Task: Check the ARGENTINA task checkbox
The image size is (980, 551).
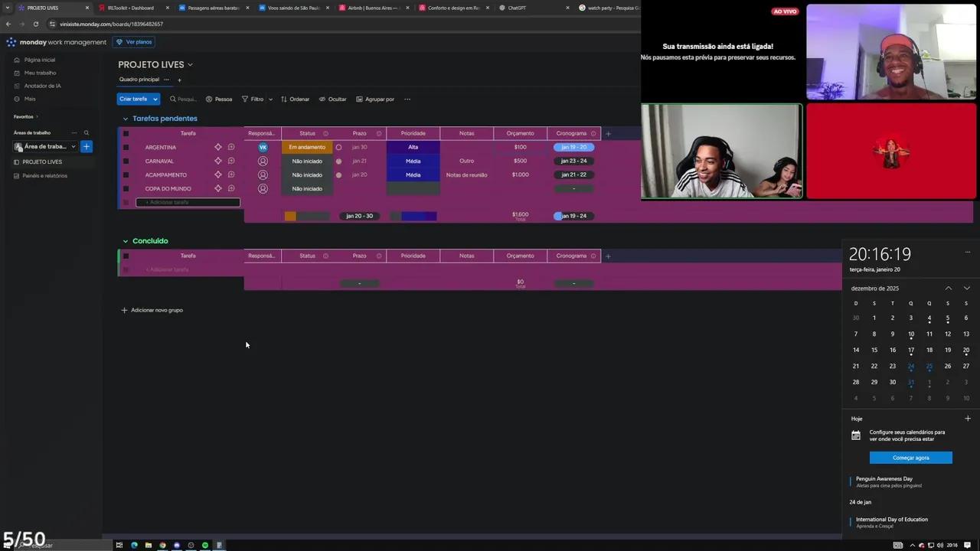Action: 126,147
